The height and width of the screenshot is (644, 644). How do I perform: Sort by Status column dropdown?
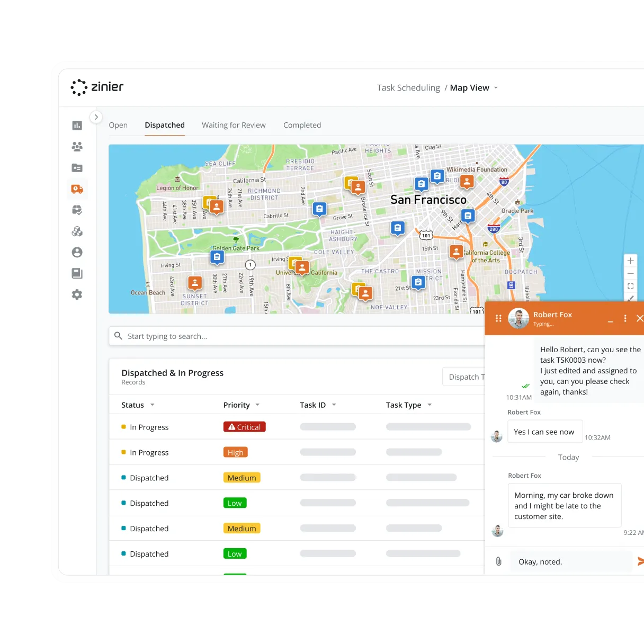click(153, 405)
